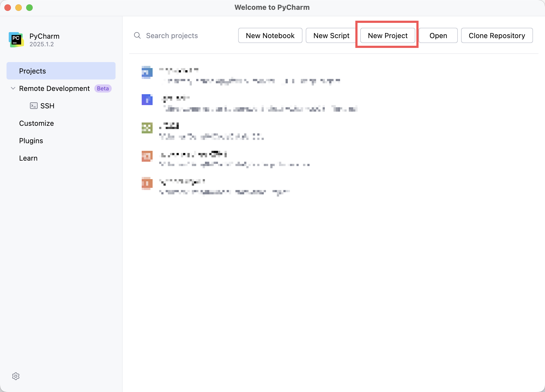The height and width of the screenshot is (392, 545).
Task: Click the search magnifier icon
Action: pos(137,35)
